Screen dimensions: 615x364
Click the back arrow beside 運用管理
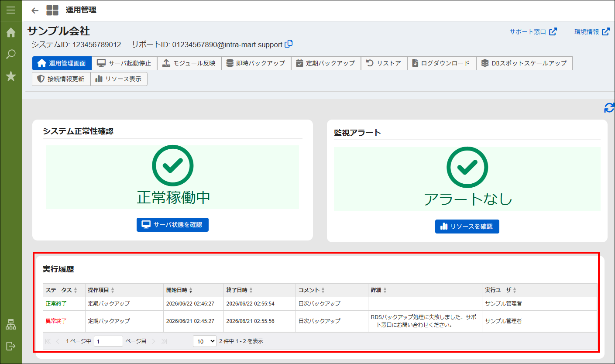[x=35, y=10]
